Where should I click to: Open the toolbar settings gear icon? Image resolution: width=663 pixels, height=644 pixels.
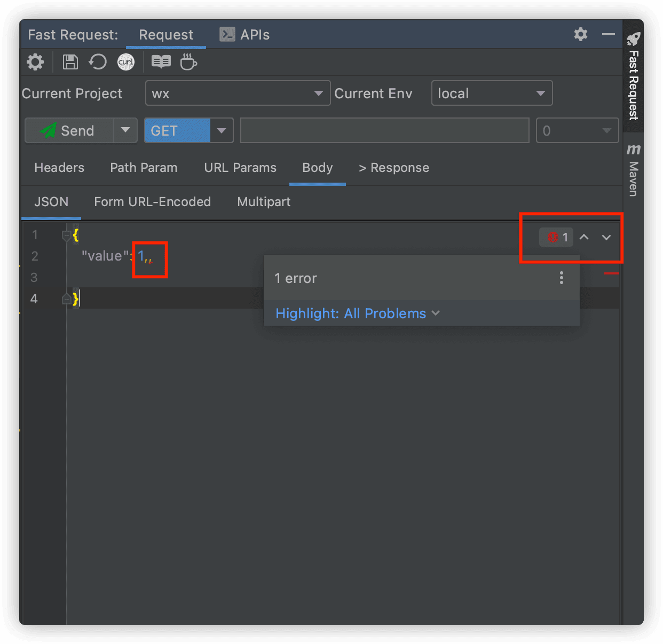(x=35, y=62)
